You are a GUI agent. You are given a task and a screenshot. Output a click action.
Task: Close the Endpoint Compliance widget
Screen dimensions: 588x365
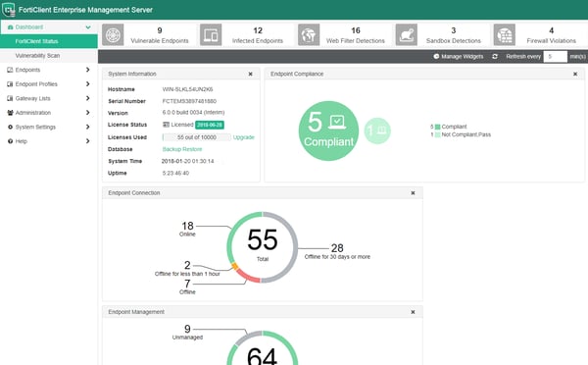click(575, 74)
